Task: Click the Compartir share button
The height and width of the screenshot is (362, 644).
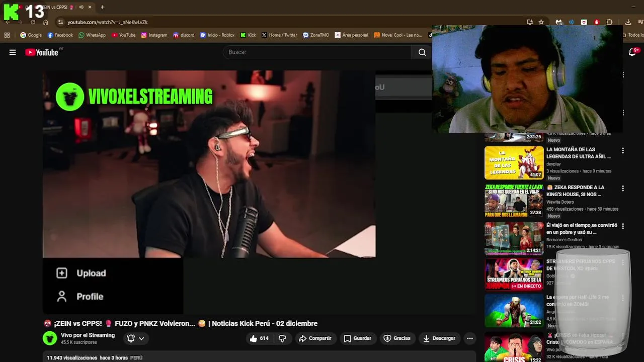Action: point(315,338)
